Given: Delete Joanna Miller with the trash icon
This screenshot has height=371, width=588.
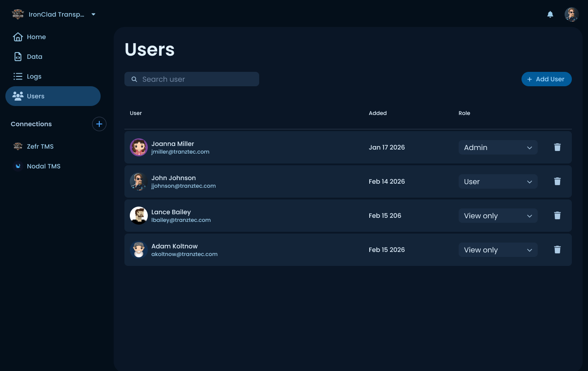Looking at the screenshot, I should 557,147.
